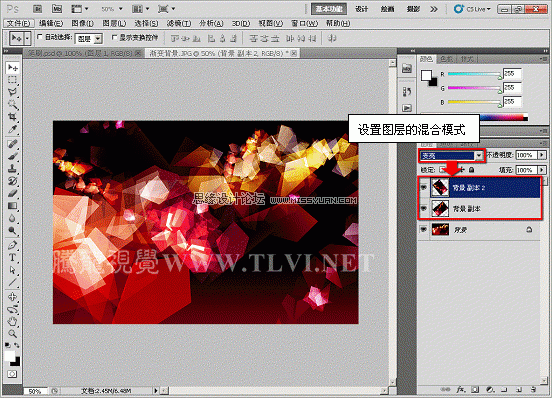Select the Clone Stamp tool
Image resolution: width=552 pixels, height=398 pixels.
pos(12,169)
